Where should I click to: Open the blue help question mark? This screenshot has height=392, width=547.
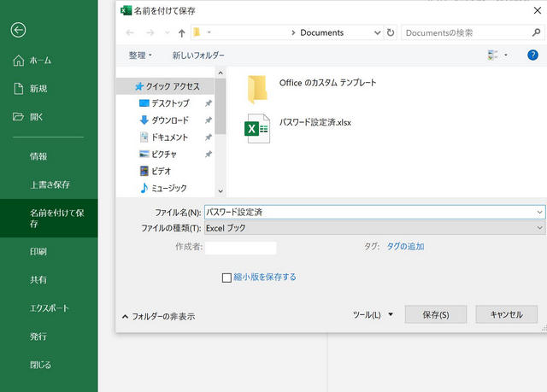(x=532, y=55)
